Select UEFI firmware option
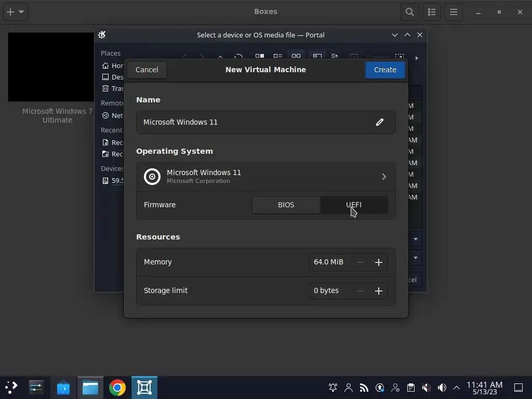532x399 pixels. [x=353, y=205]
